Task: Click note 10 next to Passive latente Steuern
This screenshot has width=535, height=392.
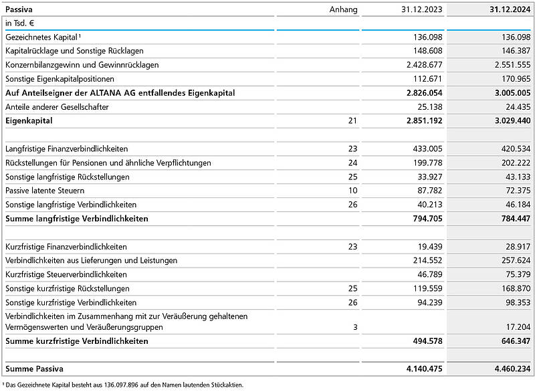Action: (x=352, y=191)
